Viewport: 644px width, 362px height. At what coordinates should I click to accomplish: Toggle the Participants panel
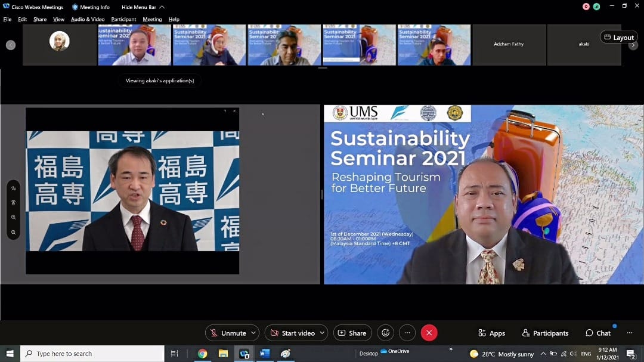pos(545,333)
